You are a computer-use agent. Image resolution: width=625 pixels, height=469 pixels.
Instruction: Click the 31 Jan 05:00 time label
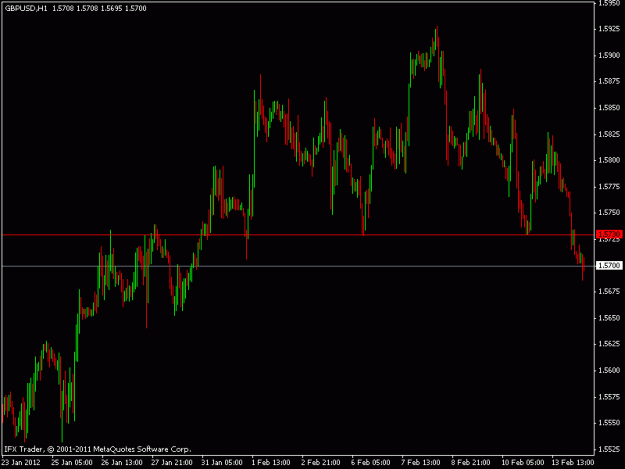(x=222, y=462)
